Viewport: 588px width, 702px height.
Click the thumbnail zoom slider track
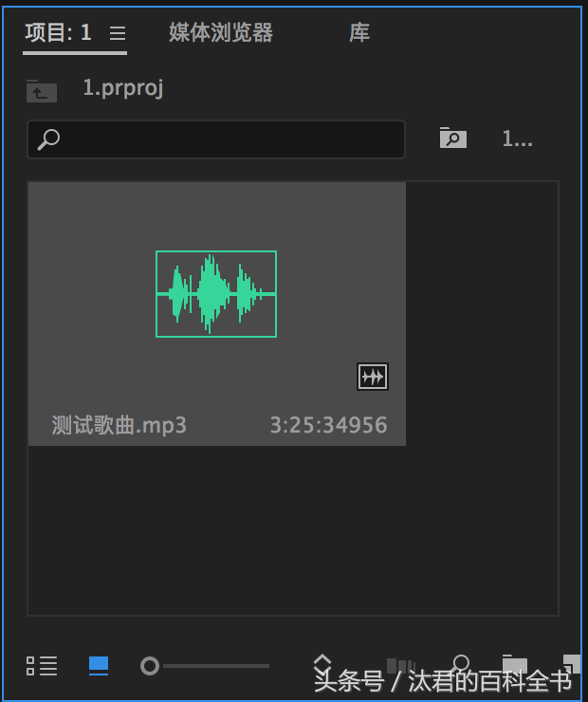pos(216,666)
